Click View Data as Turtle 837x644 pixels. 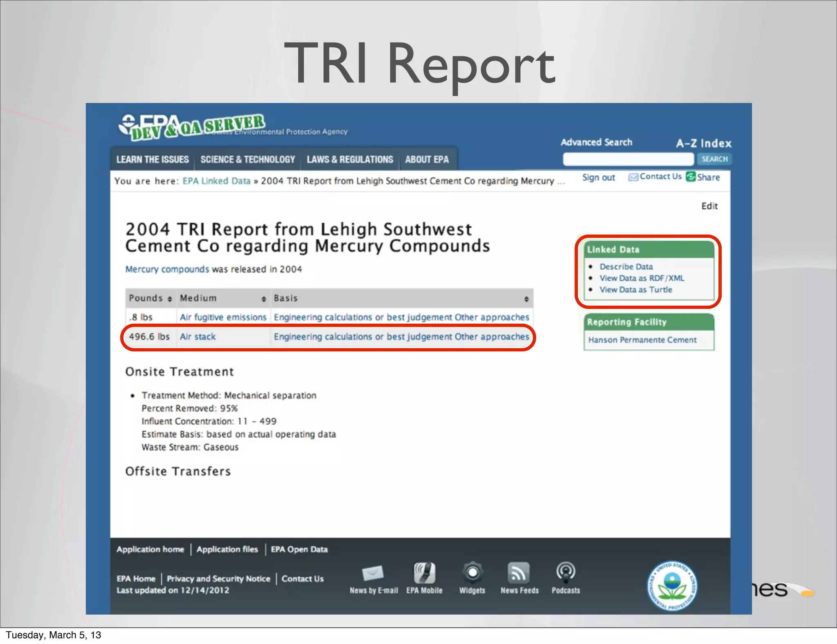tap(636, 289)
